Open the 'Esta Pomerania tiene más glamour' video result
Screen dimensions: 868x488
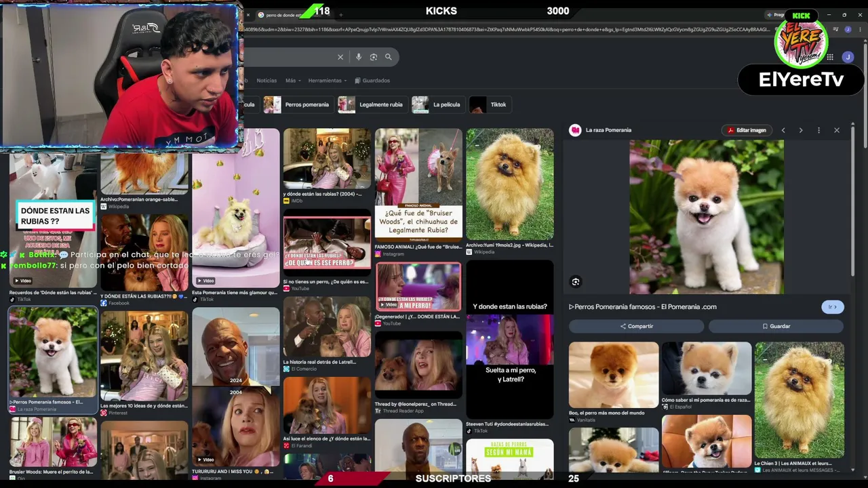pos(235,216)
